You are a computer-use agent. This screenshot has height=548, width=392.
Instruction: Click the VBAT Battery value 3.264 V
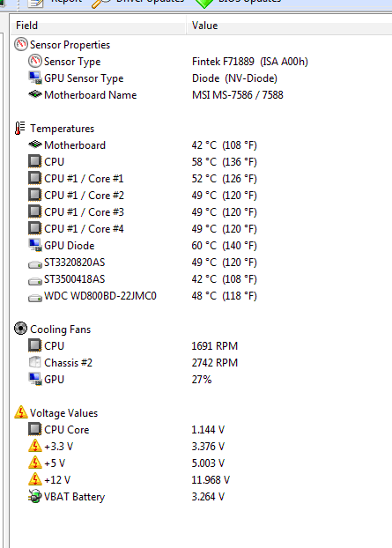point(208,497)
